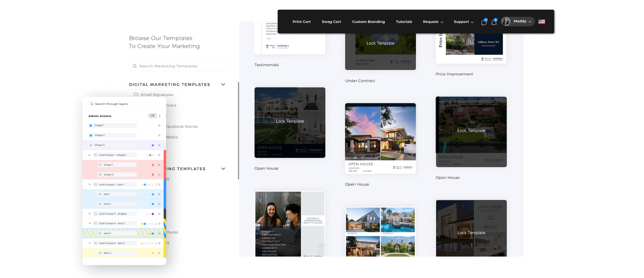This screenshot has width=644, height=278.
Task: Collapse Lock Group 4 - text 2
Action: (90, 223)
